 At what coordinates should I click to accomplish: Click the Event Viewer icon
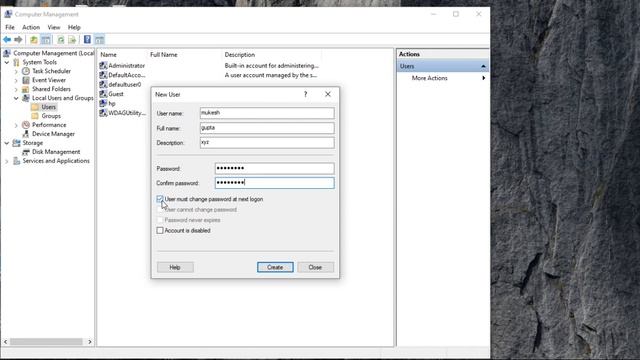point(26,80)
